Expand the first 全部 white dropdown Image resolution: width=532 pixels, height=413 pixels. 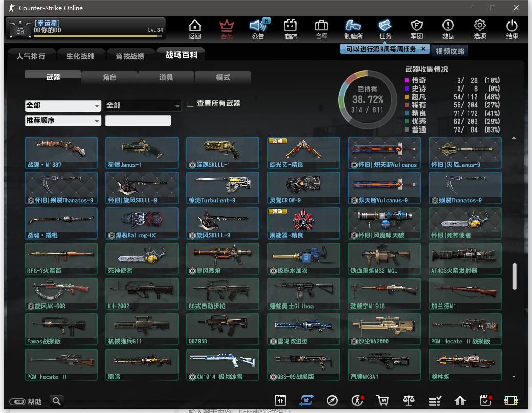pyautogui.click(x=63, y=105)
